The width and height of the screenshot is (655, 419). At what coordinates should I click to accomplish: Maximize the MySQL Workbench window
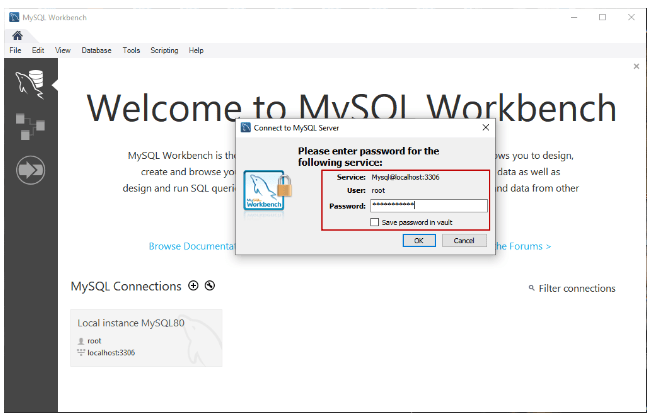click(602, 17)
